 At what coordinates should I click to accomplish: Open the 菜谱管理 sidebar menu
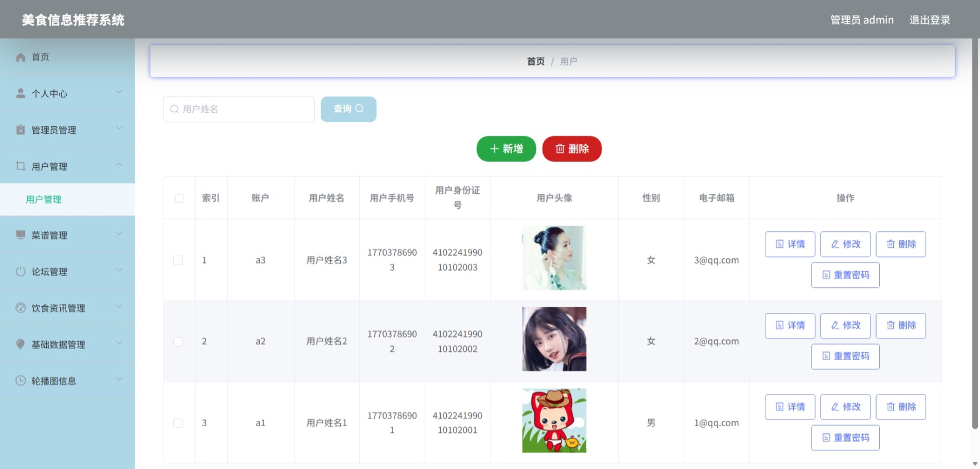[x=67, y=235]
